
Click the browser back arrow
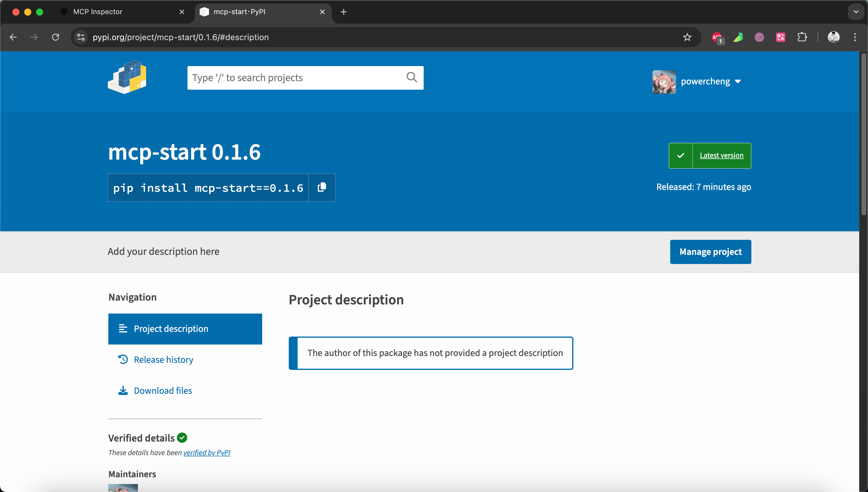tap(13, 37)
